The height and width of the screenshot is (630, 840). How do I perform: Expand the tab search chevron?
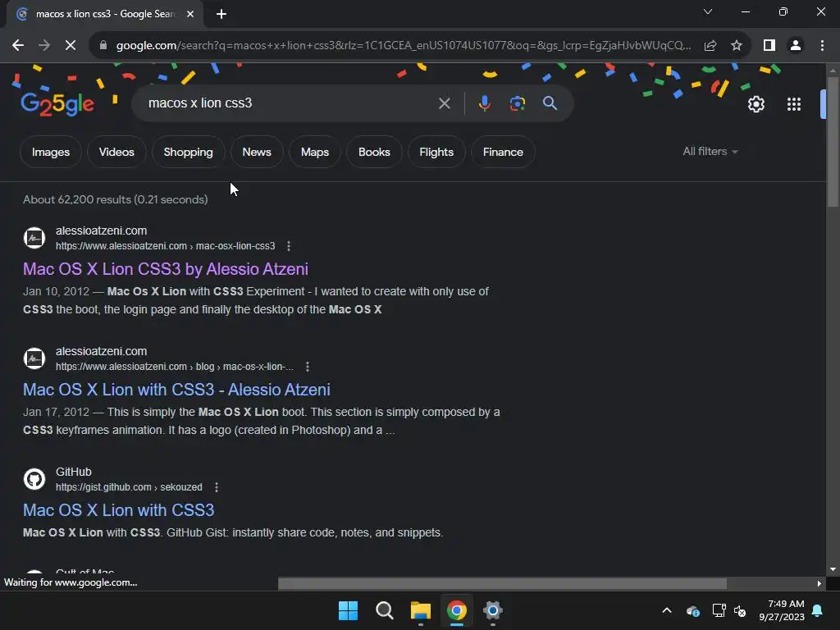point(708,11)
